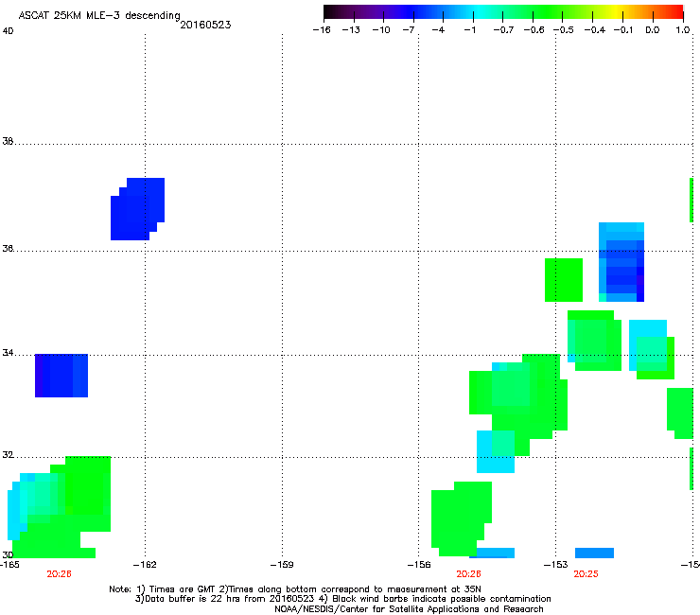The height and width of the screenshot is (615, 700).
Task: Click the -7 color scale label
Action: click(x=409, y=30)
